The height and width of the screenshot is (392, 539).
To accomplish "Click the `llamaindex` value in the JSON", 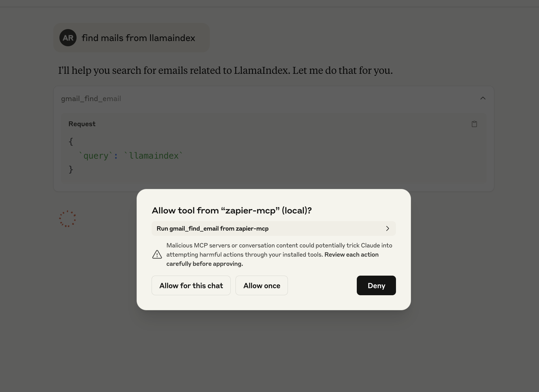I will (153, 156).
